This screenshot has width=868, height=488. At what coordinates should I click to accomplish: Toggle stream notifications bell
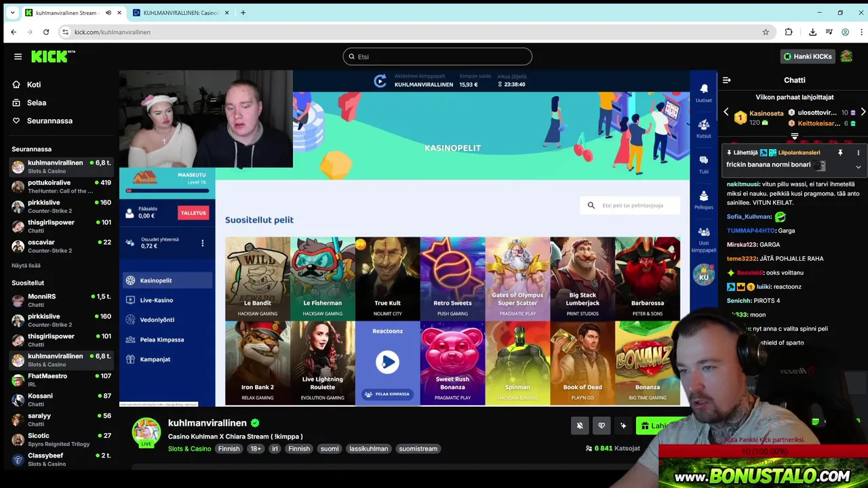coord(580,426)
